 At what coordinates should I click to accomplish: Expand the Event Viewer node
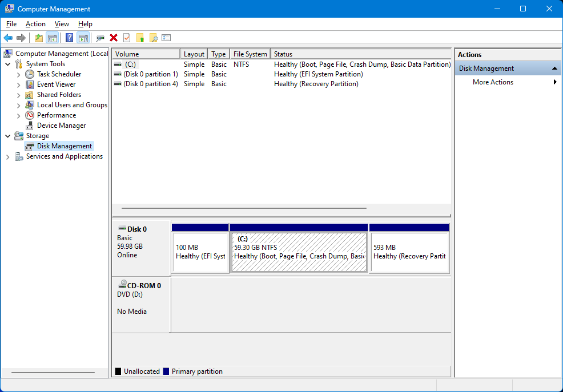click(19, 84)
